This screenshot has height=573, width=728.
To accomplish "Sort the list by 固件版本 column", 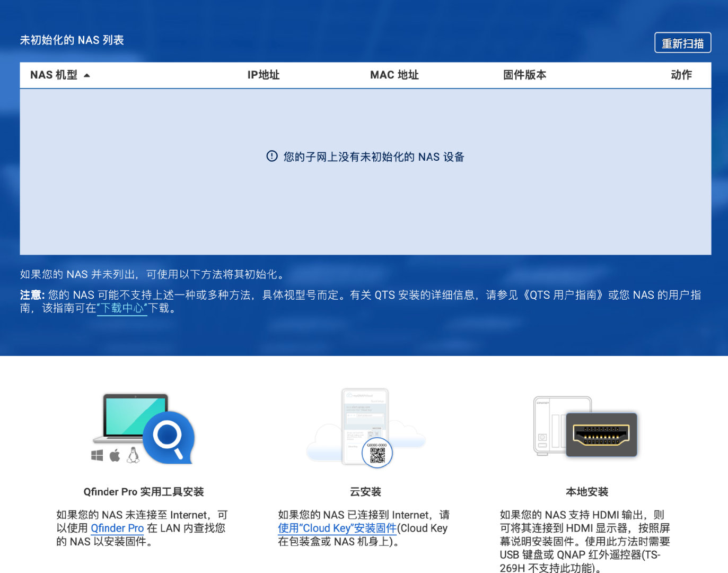I will point(524,75).
